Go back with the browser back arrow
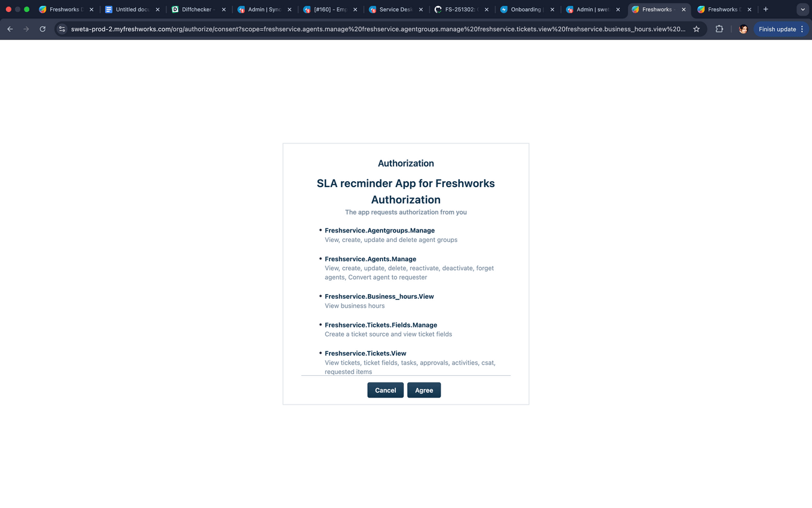812x508 pixels. (10, 29)
